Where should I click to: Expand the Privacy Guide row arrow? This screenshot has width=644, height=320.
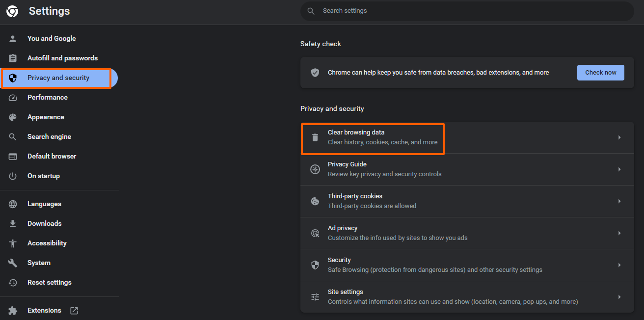(619, 169)
